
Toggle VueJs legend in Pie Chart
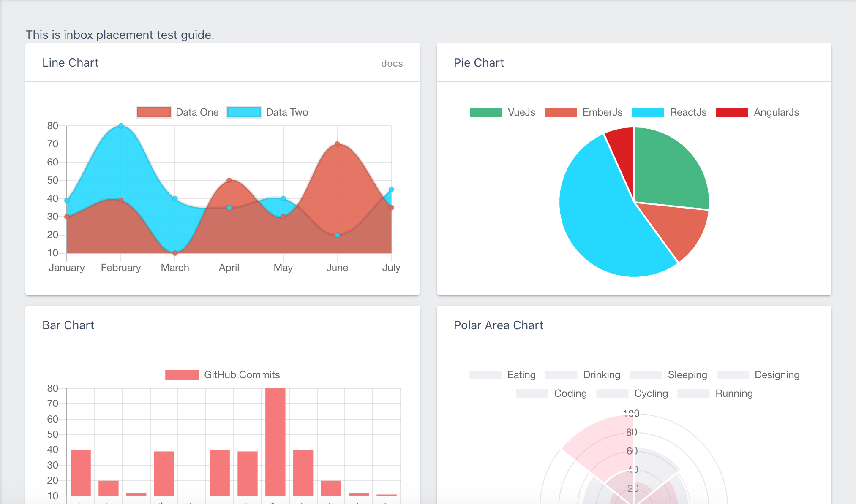pos(502,112)
